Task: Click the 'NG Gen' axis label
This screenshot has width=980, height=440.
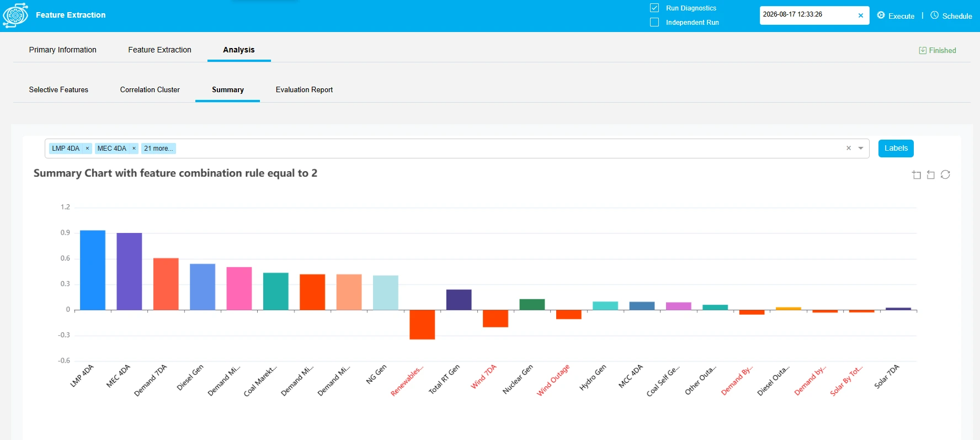Action: tap(376, 374)
